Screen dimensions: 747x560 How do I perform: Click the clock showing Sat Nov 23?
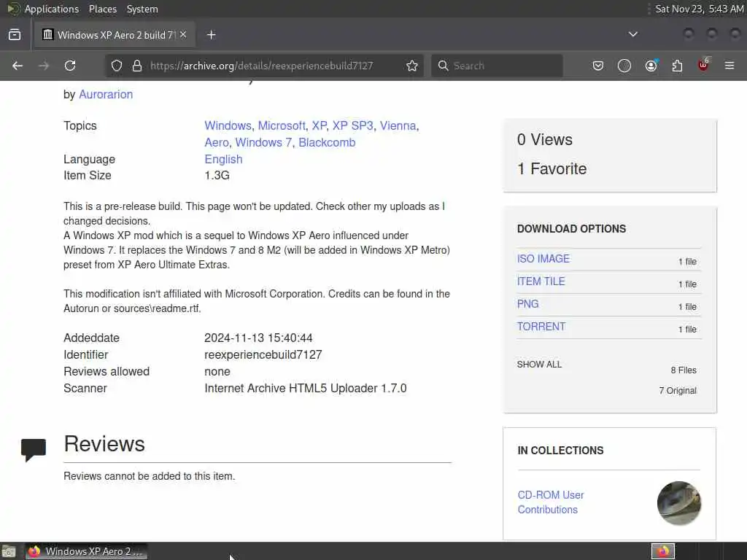click(x=700, y=9)
